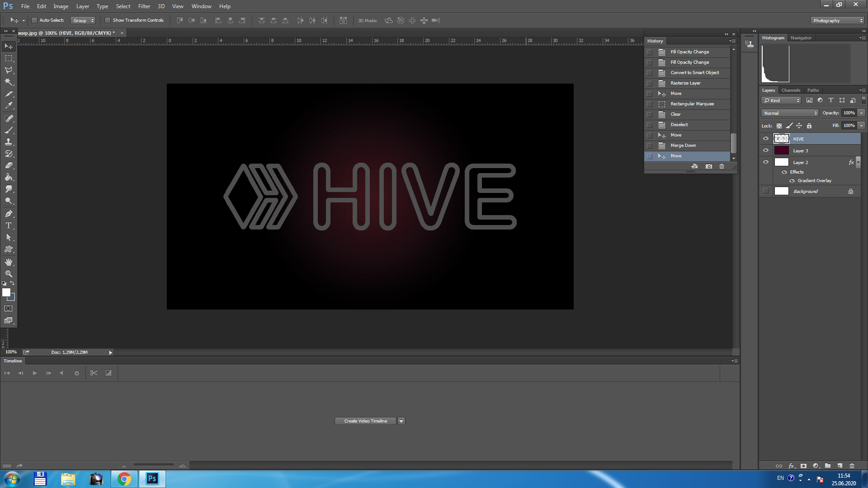The width and height of the screenshot is (868, 488).
Task: Open Normal blending mode dropdown
Action: point(790,113)
